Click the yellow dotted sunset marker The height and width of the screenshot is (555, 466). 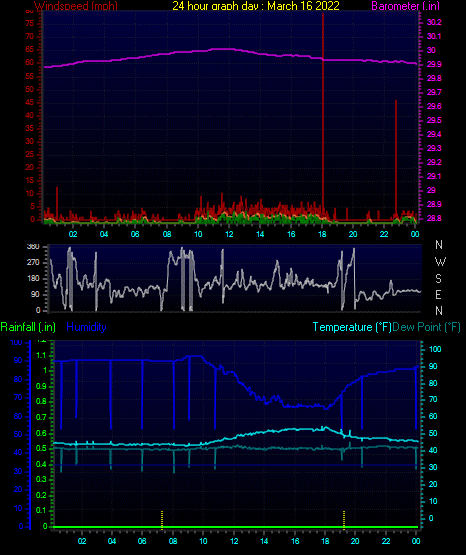[344, 519]
